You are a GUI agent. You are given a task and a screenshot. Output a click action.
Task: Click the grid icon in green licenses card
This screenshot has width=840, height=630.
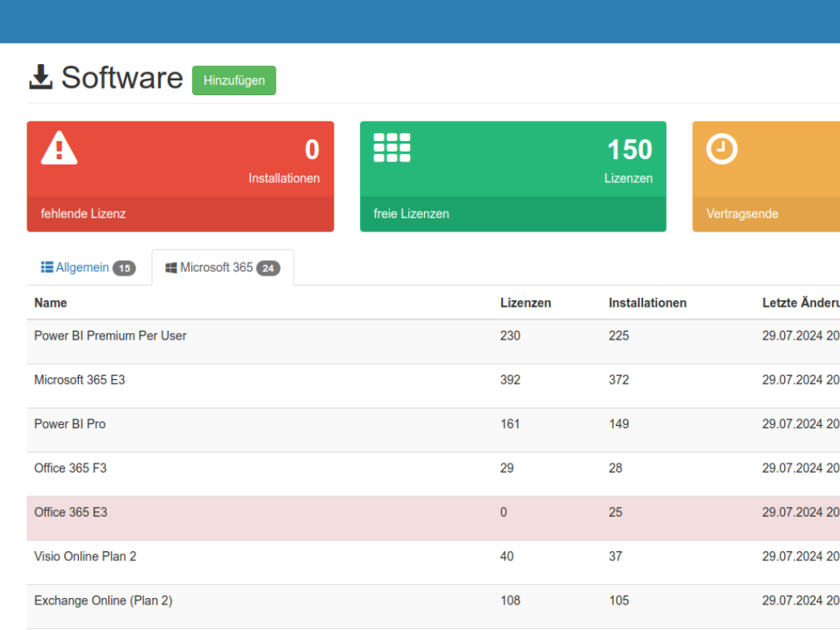click(x=392, y=148)
